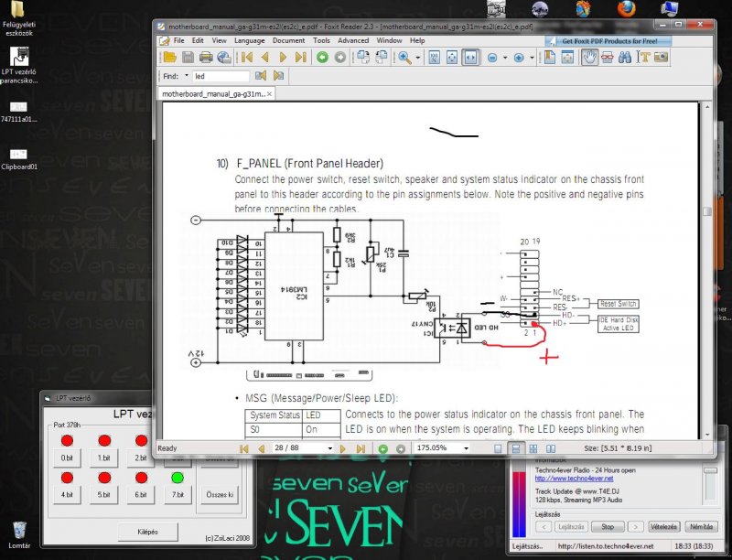Click the PDF scrollbar down arrow
The height and width of the screenshot is (560, 732).
[706, 435]
